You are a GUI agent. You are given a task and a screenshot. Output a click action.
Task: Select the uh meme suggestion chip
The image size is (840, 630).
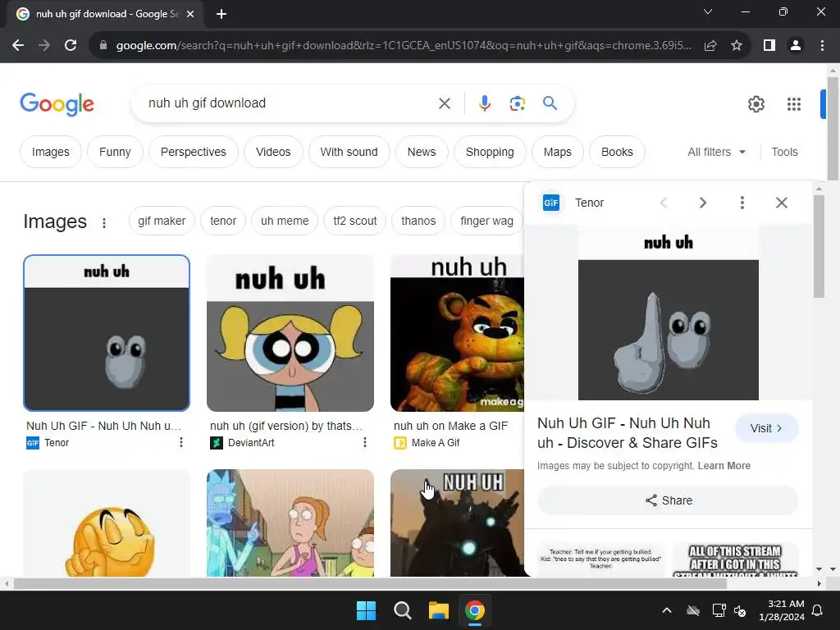click(x=285, y=221)
